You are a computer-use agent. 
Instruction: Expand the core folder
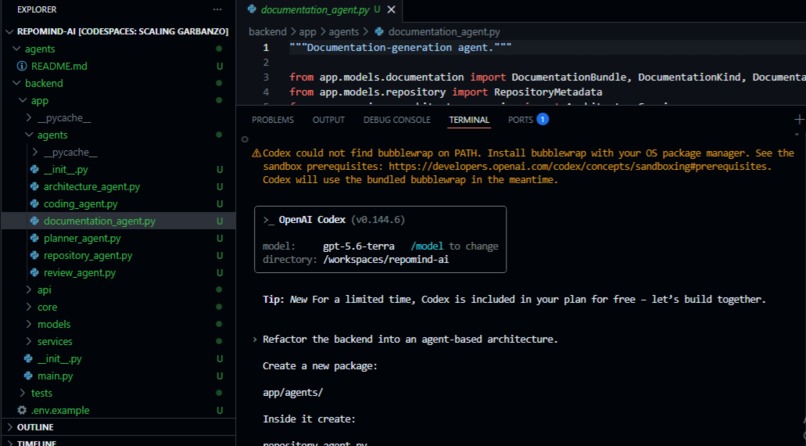tap(29, 307)
